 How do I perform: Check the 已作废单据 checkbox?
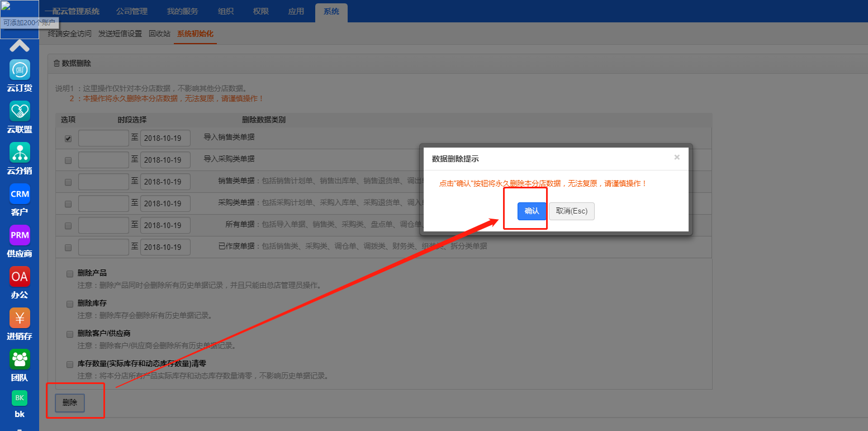[x=68, y=248]
